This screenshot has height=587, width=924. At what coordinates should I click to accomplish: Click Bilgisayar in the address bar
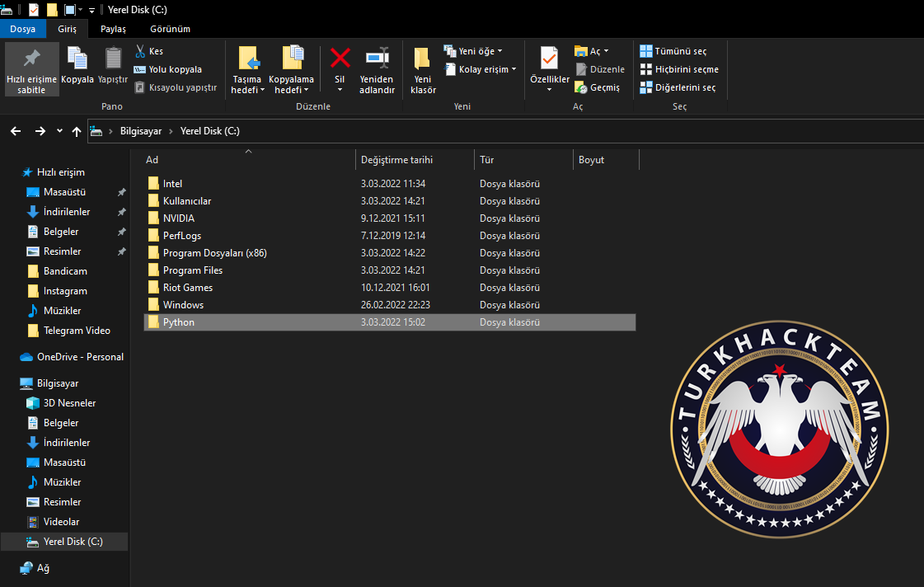click(x=141, y=131)
